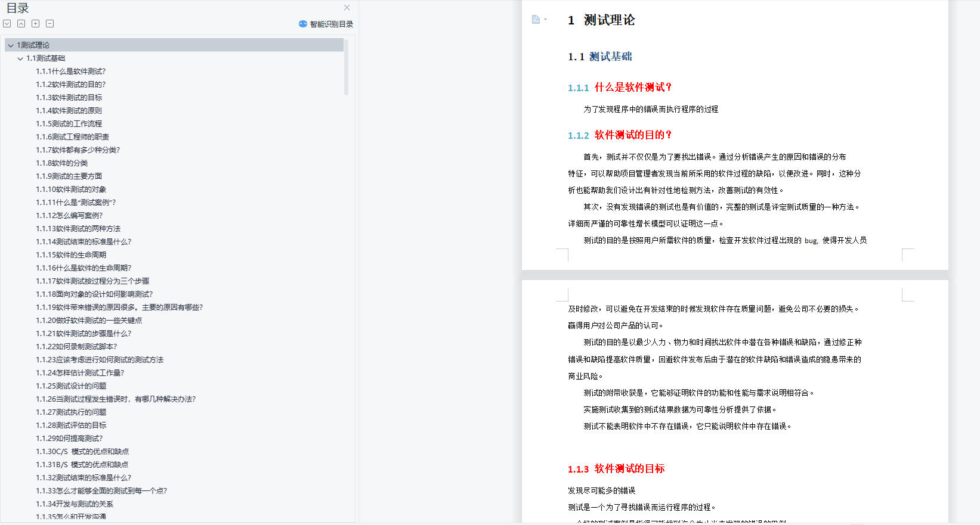Go to 1.1.3软件测试的目标 outline entry
This screenshot has width=980, height=525.
tap(69, 98)
